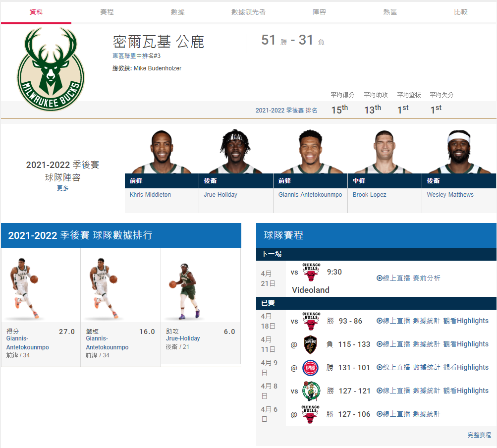Click 更多 under 球隊陣容
Viewport: 497px width, 448px height.
coord(62,188)
